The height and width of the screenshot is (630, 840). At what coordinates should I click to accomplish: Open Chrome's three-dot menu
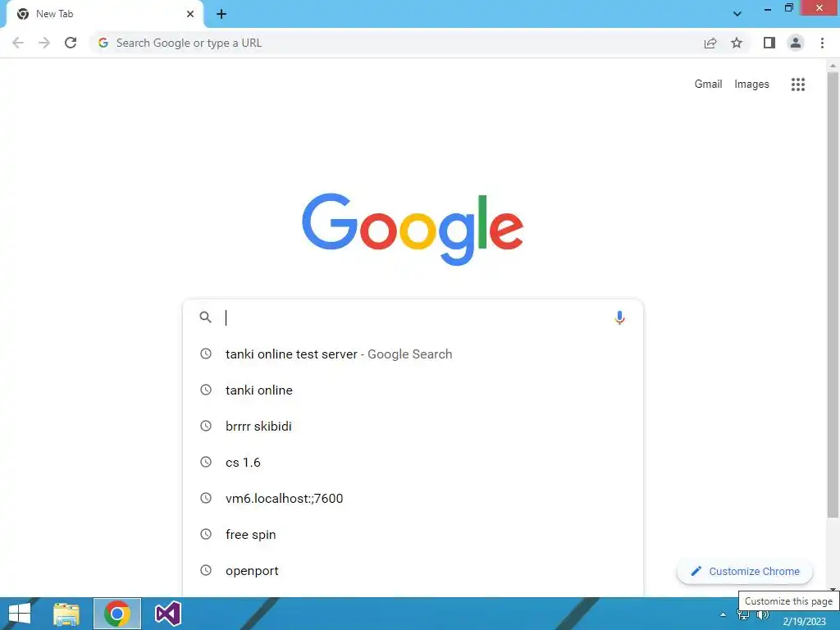click(x=822, y=43)
